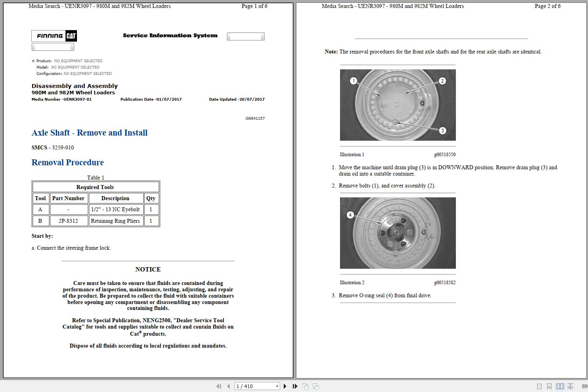Toggle two-page facing view layout
588x392 pixels.
tap(560, 386)
